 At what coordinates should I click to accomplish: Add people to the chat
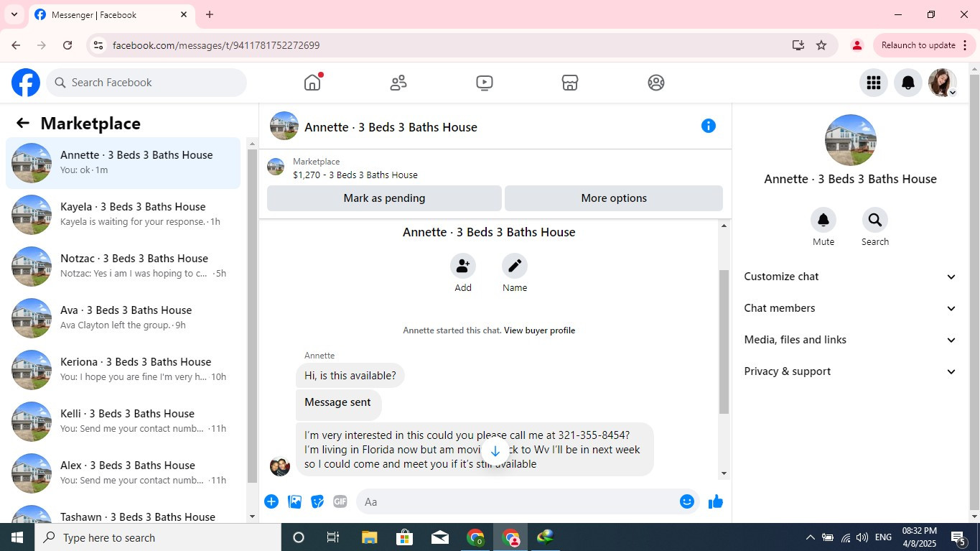coord(463,266)
